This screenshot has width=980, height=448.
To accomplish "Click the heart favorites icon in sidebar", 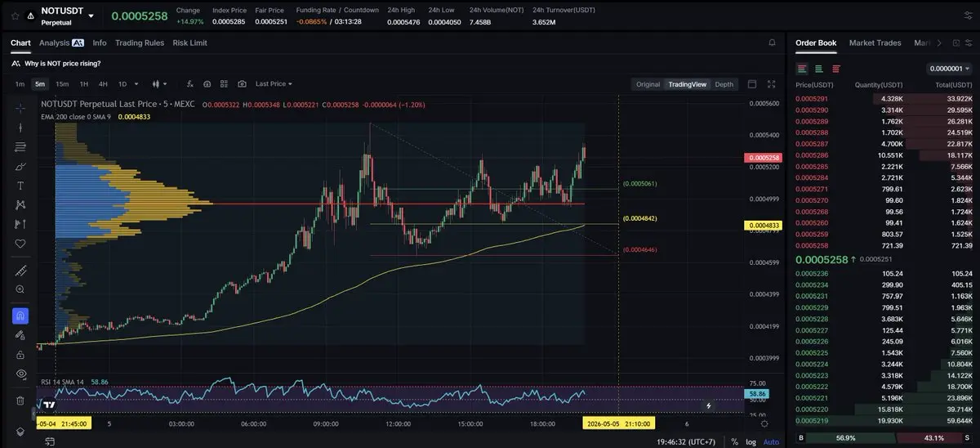I will coord(20,244).
